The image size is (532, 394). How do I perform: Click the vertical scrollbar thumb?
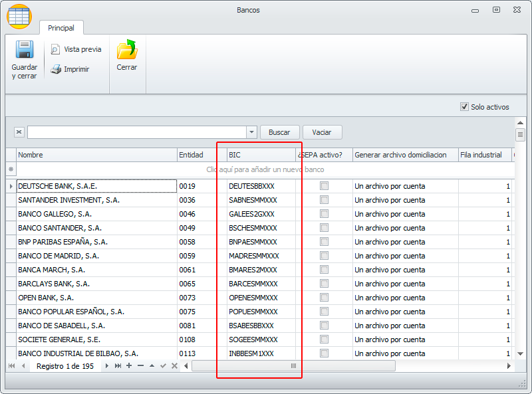point(520,135)
